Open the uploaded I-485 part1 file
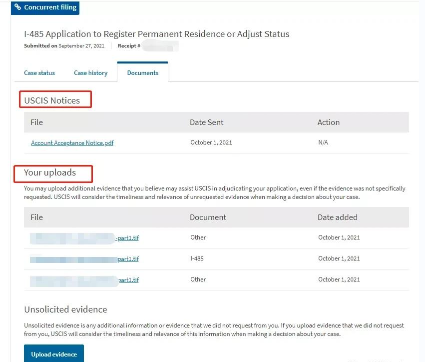Screen dimensions: 425x362 [84, 259]
